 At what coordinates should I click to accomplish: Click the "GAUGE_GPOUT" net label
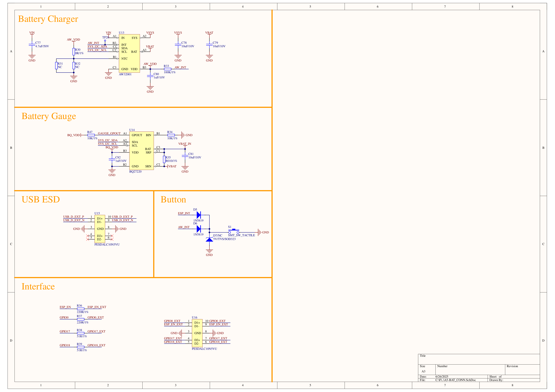point(109,133)
